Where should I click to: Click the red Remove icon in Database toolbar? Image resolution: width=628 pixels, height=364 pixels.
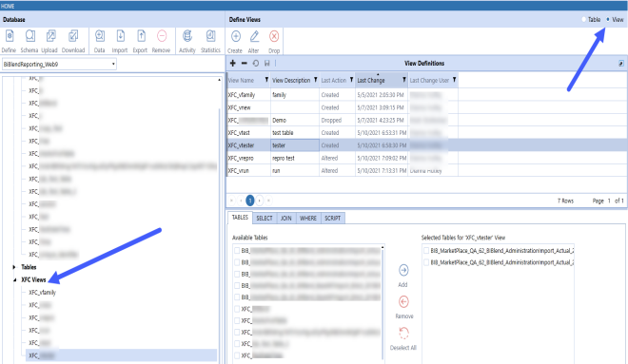162,36
